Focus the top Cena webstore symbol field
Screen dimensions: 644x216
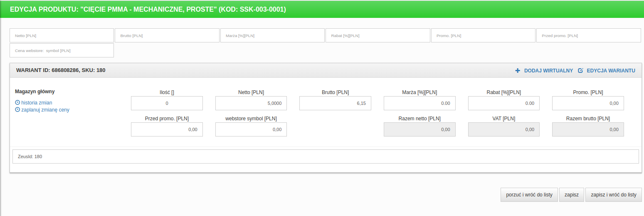click(x=62, y=50)
